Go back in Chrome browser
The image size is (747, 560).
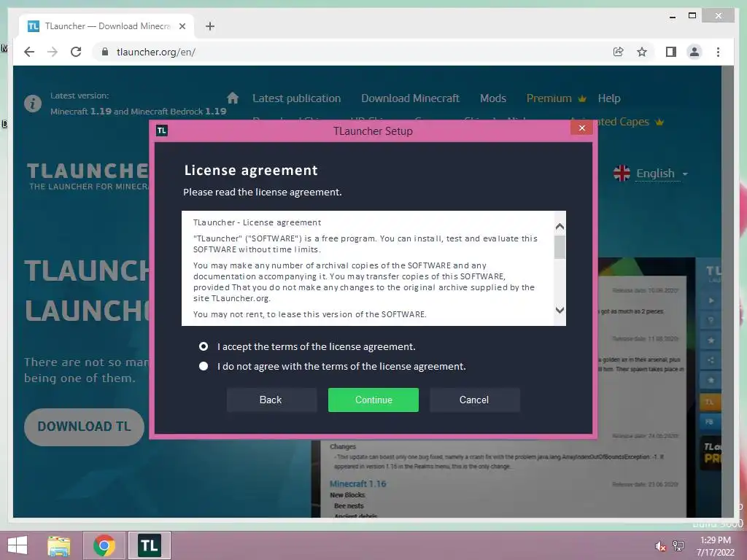click(29, 52)
